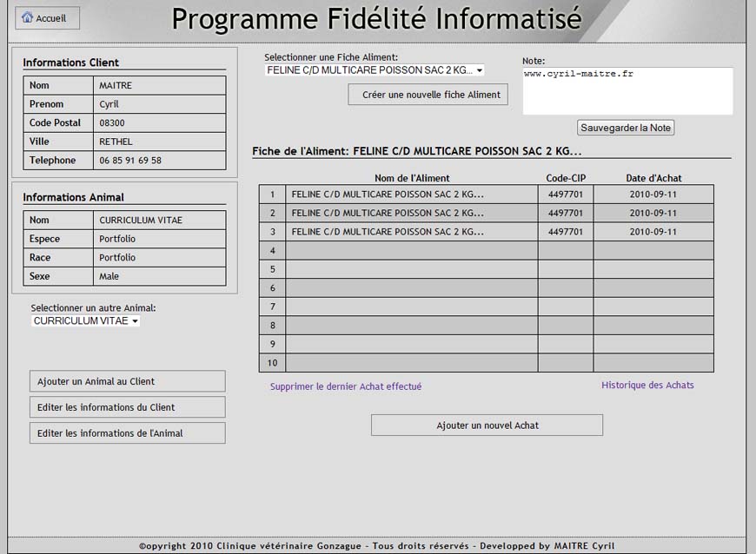Click purchase date 2010-09-11 in row 1
756x554 pixels.
[x=653, y=195]
